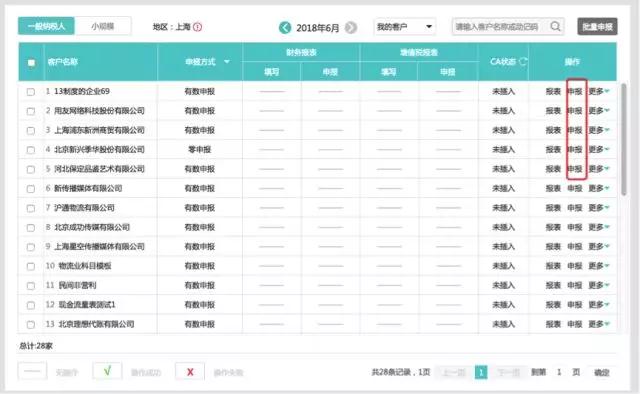Refresh the CA状态 column
This screenshot has width=640, height=394.
523,62
